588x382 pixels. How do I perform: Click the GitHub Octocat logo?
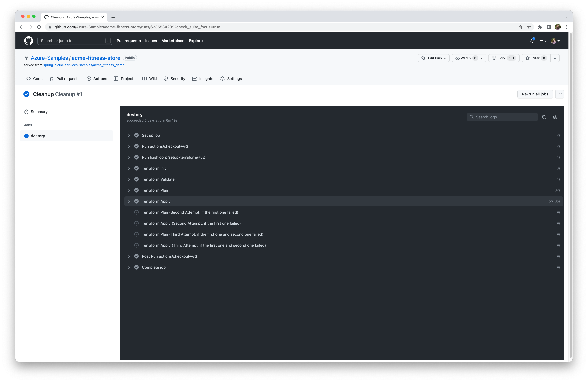tap(29, 41)
